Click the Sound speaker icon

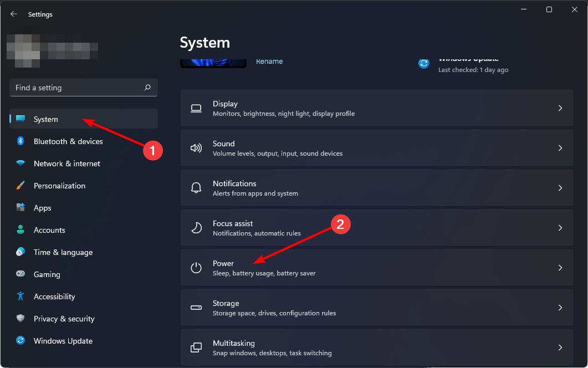click(x=196, y=148)
